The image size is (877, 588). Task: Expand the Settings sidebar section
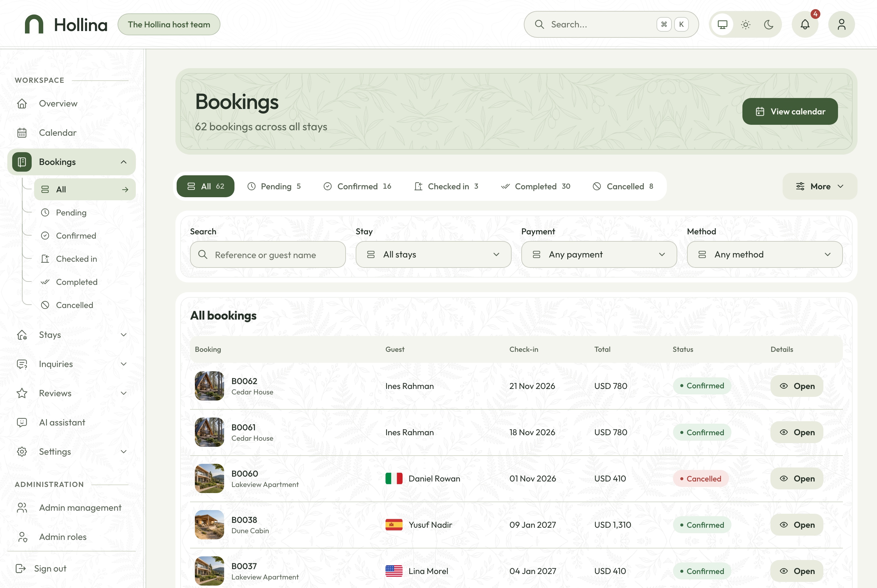[x=71, y=452]
